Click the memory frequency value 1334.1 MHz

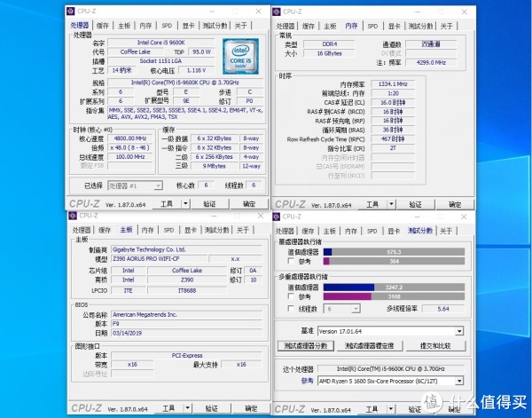point(393,84)
